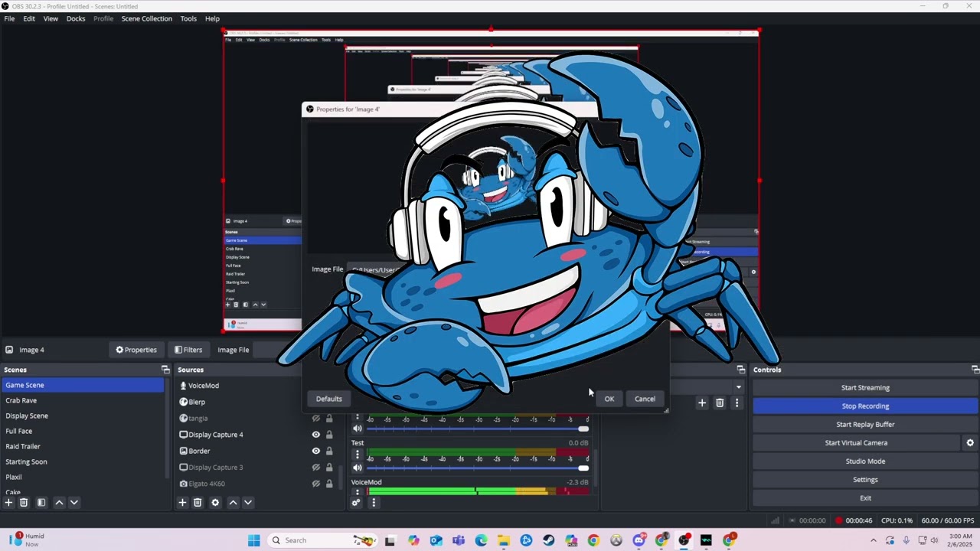Open transition properties three-dot menu
This screenshot has height=551, width=980.
(737, 403)
